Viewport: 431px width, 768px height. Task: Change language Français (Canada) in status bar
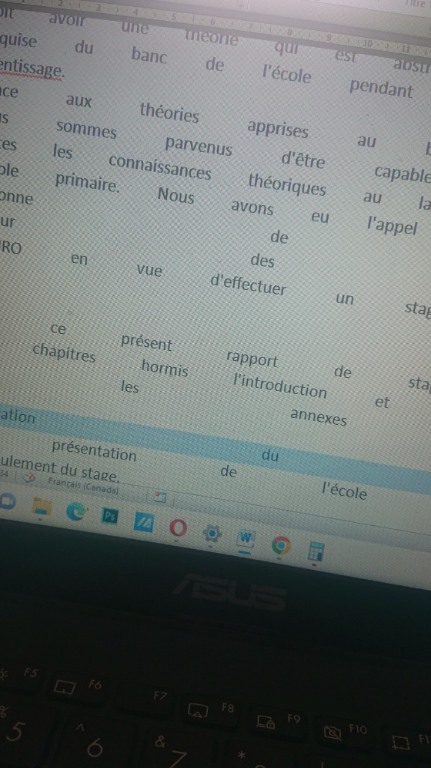point(83,485)
